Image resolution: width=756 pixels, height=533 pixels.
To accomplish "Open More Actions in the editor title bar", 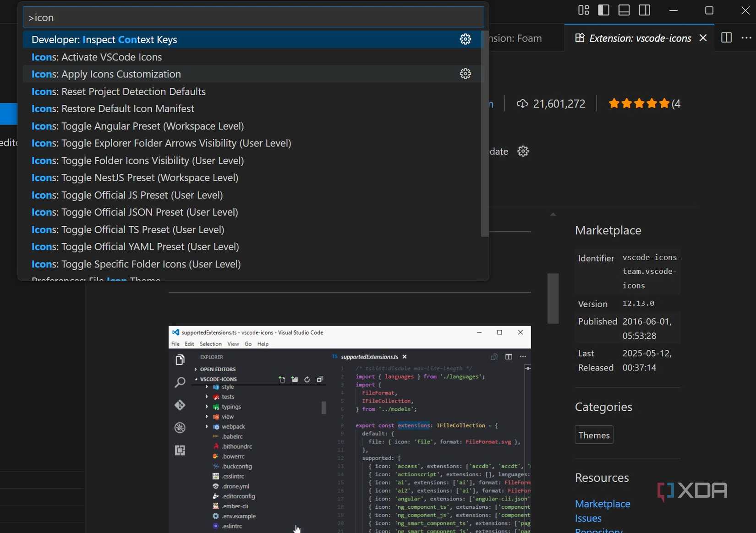I will pyautogui.click(x=746, y=38).
